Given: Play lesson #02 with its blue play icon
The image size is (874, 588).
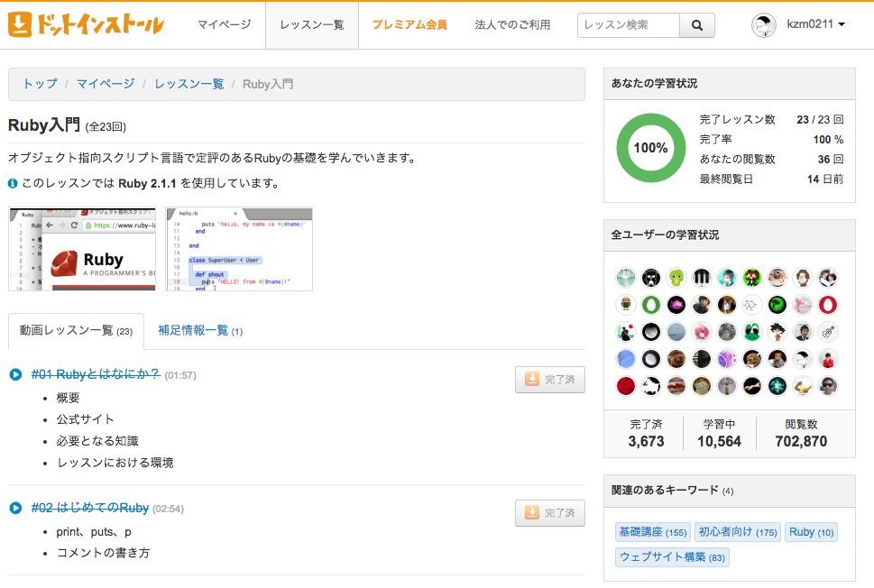Looking at the screenshot, I should (15, 508).
